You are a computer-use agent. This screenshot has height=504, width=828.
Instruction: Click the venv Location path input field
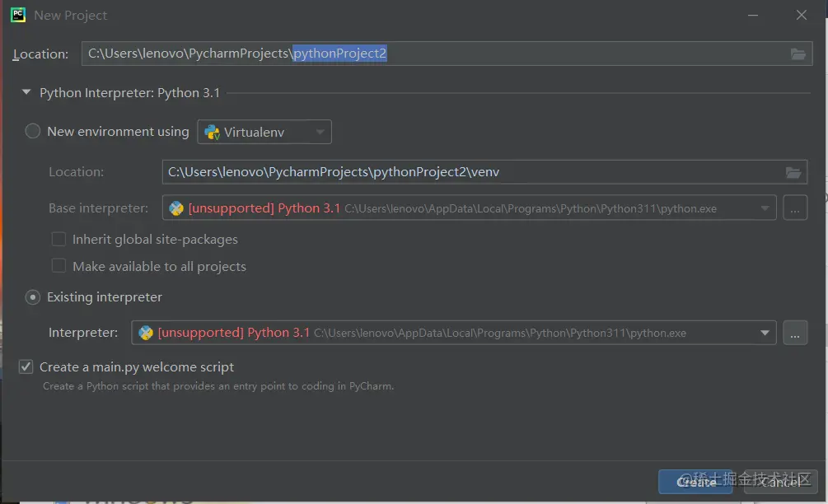[484, 172]
